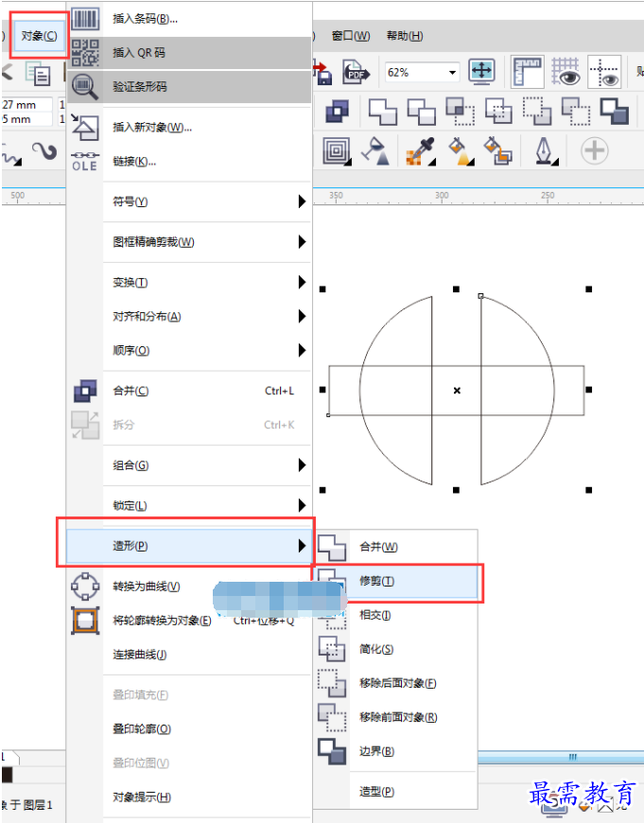Click the quick customize plus button
Image resolution: width=644 pixels, height=823 pixels.
(594, 151)
